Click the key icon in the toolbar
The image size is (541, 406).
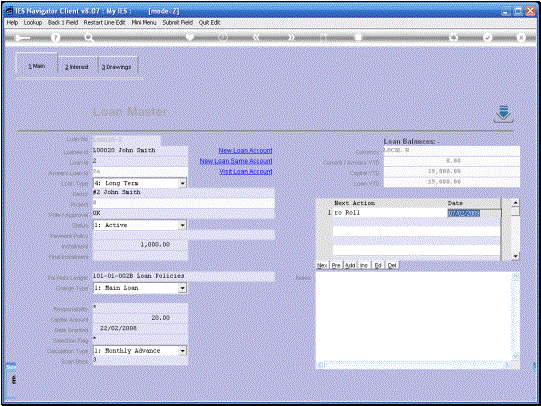(x=22, y=38)
